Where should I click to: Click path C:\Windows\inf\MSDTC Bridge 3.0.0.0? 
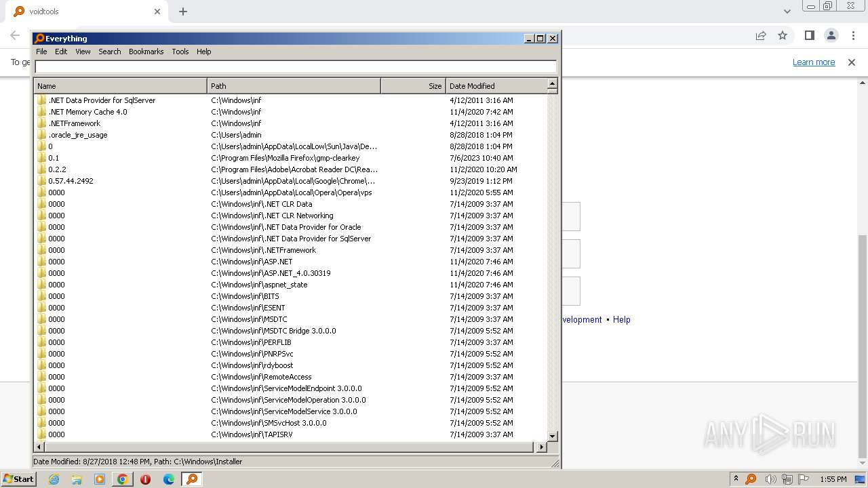(x=273, y=331)
